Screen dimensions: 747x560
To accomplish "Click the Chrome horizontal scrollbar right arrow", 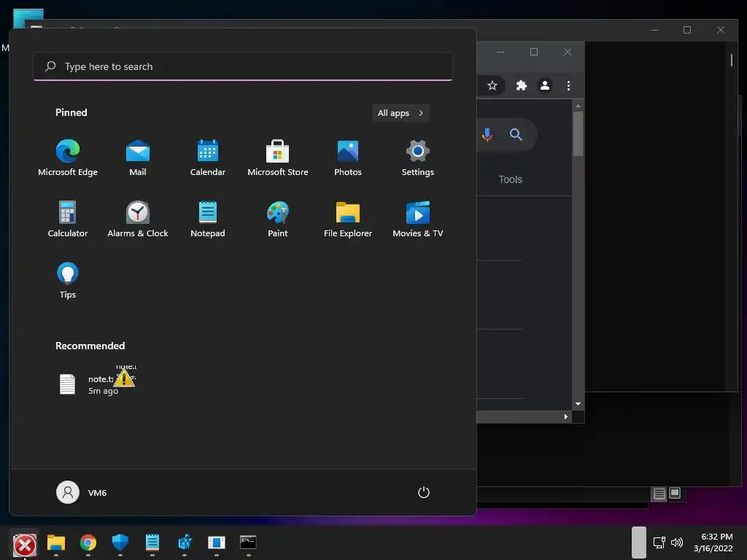I will (565, 416).
